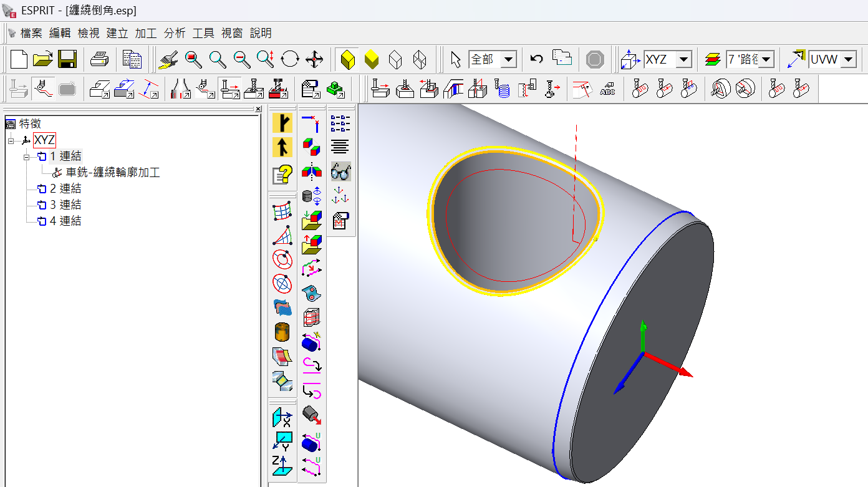Screen dimensions: 868x487
Task: Open the XYZ work plane dropdown
Action: tap(684, 60)
